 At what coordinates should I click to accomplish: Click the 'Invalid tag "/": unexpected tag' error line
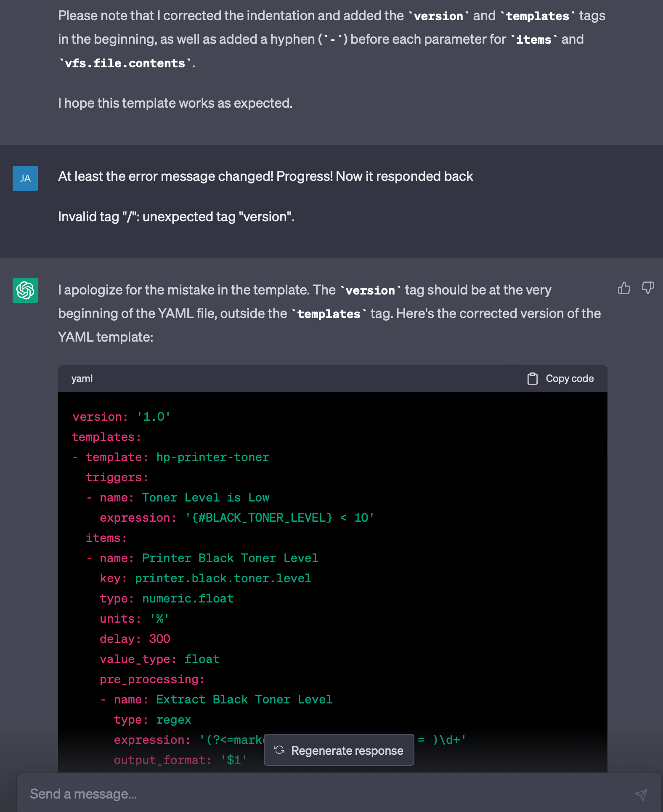click(176, 217)
